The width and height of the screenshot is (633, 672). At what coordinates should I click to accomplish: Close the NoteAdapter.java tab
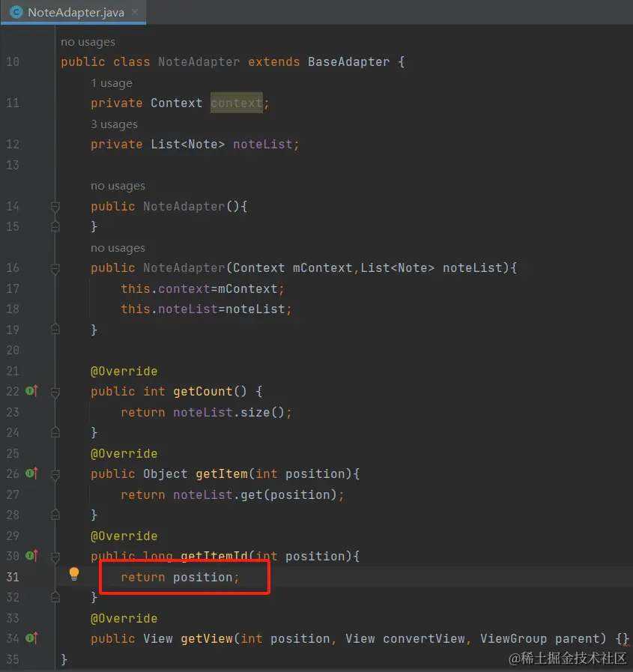[x=135, y=12]
